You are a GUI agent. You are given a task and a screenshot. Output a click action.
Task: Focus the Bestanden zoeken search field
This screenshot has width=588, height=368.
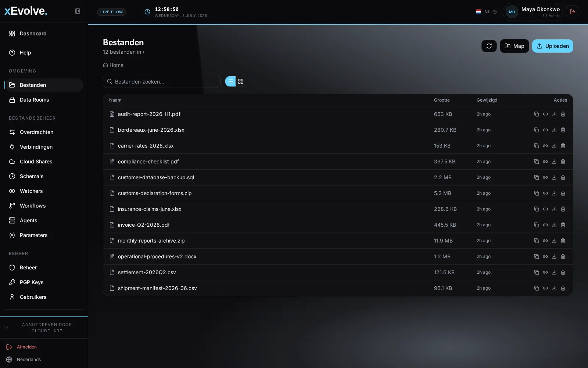[162, 81]
